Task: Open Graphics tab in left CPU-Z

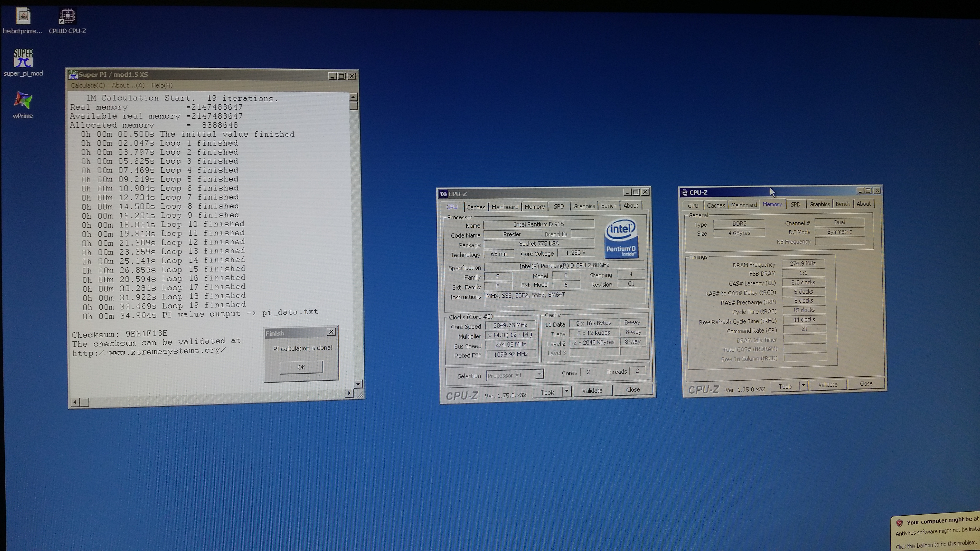Action: [x=584, y=206]
